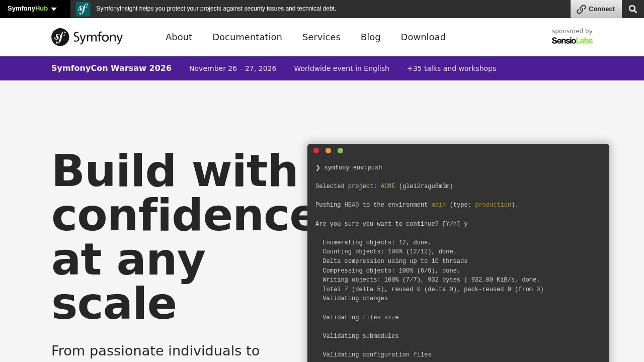644x362 pixels.
Task: Click the red terminal window dot
Action: (x=316, y=151)
